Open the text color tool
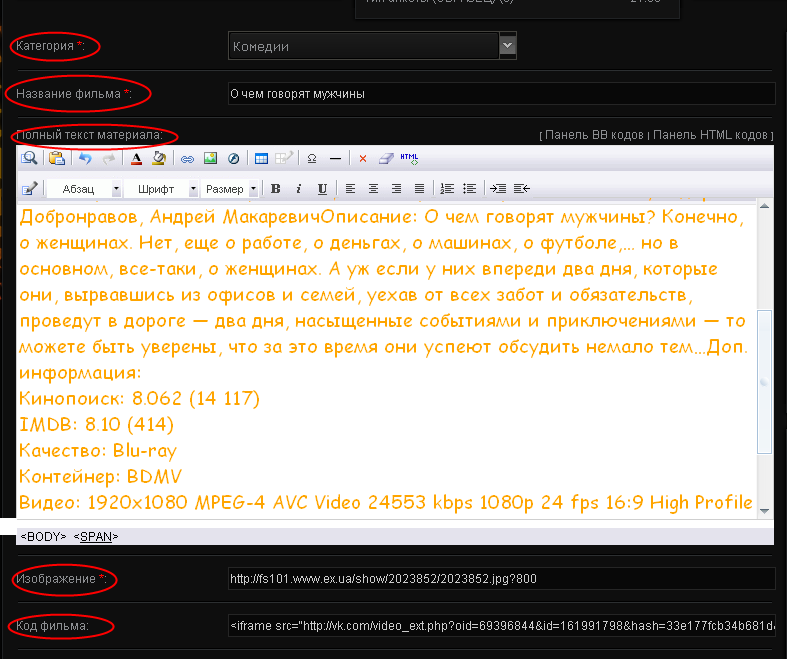787x659 pixels. click(x=136, y=159)
